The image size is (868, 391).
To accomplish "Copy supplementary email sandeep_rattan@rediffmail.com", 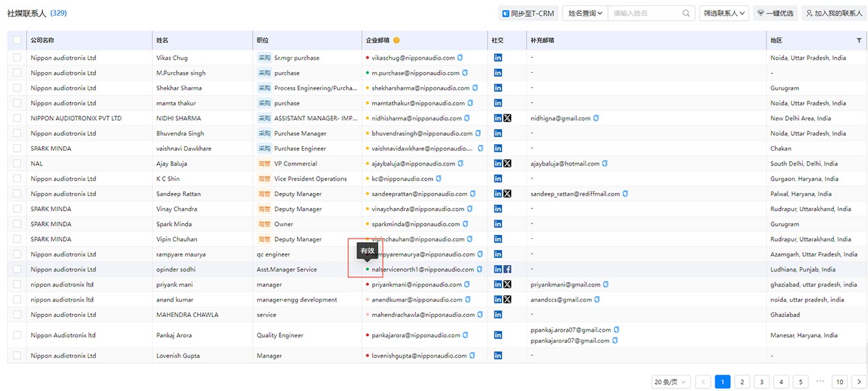I will coord(625,194).
